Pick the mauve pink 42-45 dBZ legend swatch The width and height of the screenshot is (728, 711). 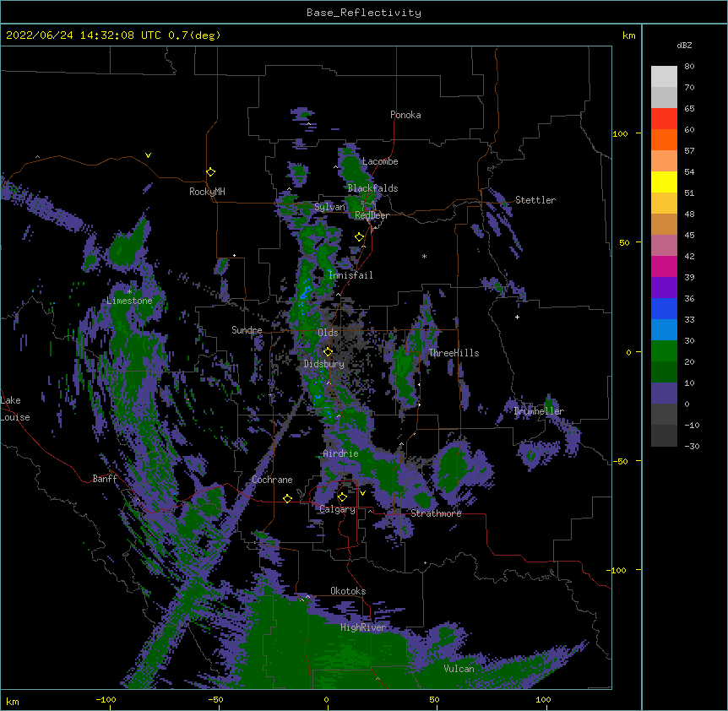point(664,246)
